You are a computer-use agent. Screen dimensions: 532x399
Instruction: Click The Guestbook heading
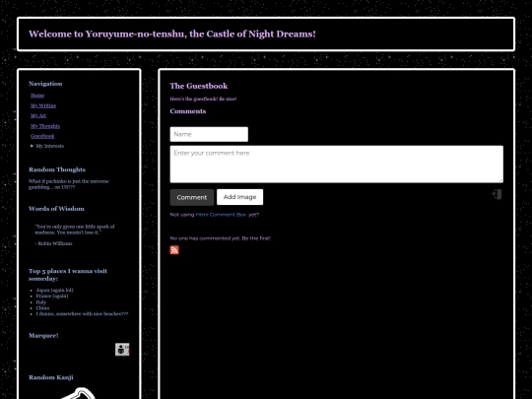199,86
